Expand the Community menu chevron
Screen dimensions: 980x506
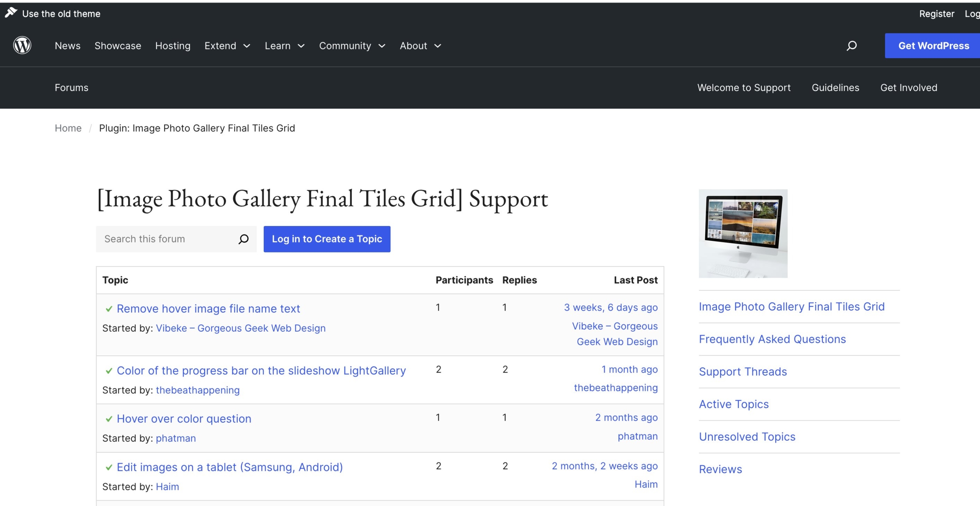coord(382,46)
